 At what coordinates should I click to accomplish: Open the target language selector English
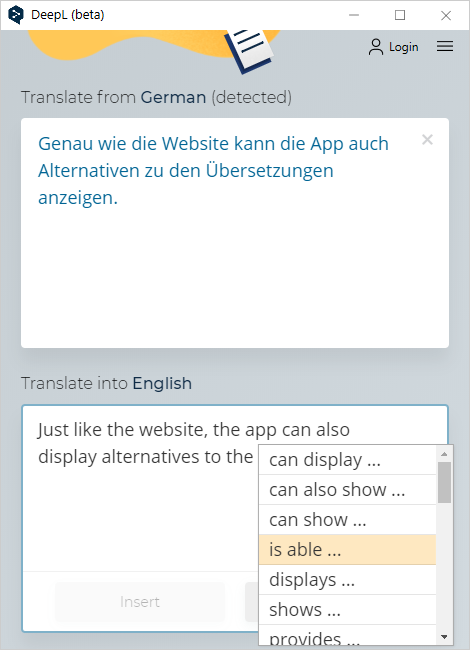[x=162, y=383]
